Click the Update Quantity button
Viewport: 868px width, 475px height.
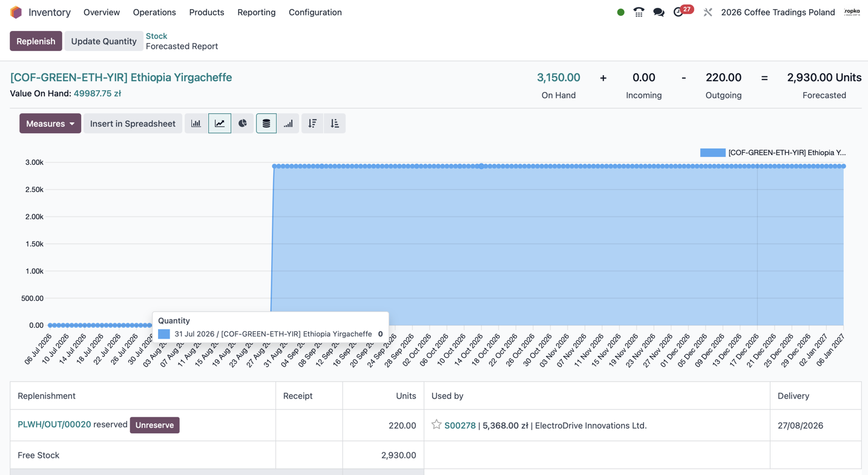[x=104, y=41]
